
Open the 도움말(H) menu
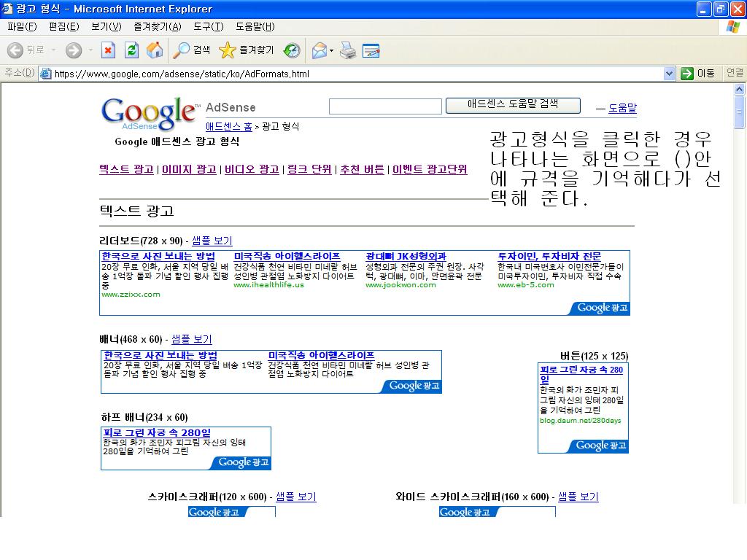[x=255, y=27]
